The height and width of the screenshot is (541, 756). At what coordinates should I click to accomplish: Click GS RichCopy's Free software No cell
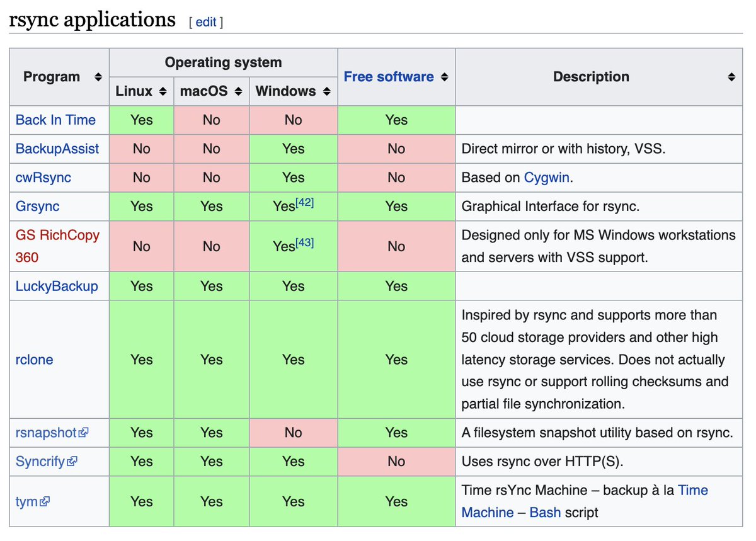coord(396,246)
